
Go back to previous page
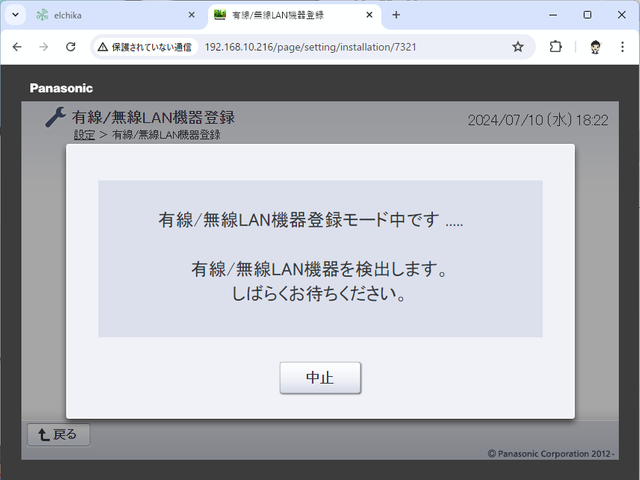point(17,47)
